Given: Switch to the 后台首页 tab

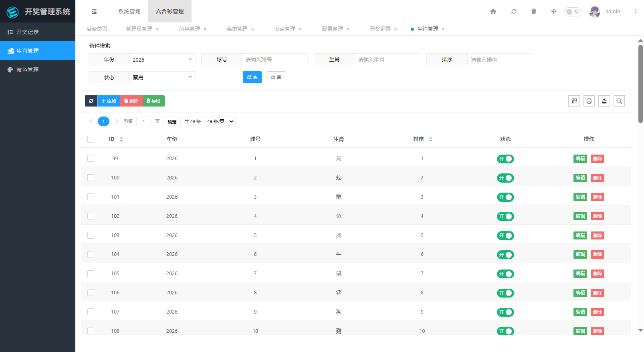Looking at the screenshot, I should (x=97, y=29).
